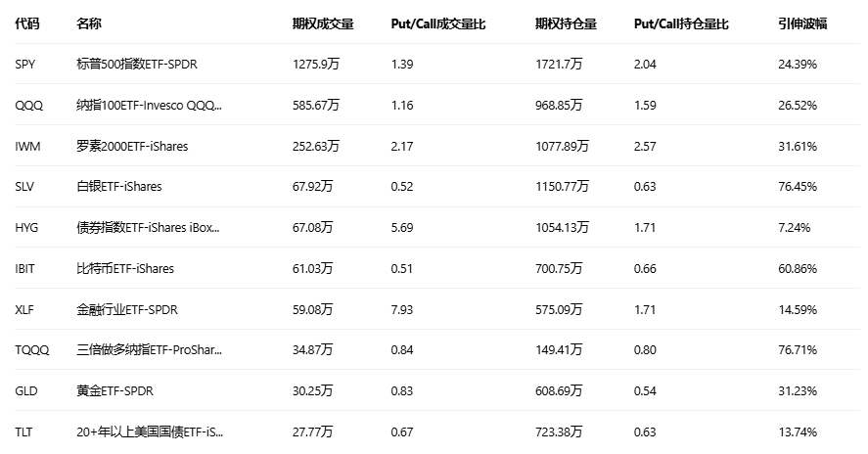Screen dimensions: 868x454
Task: Select the IBIT ticker code
Action: [x=26, y=268]
